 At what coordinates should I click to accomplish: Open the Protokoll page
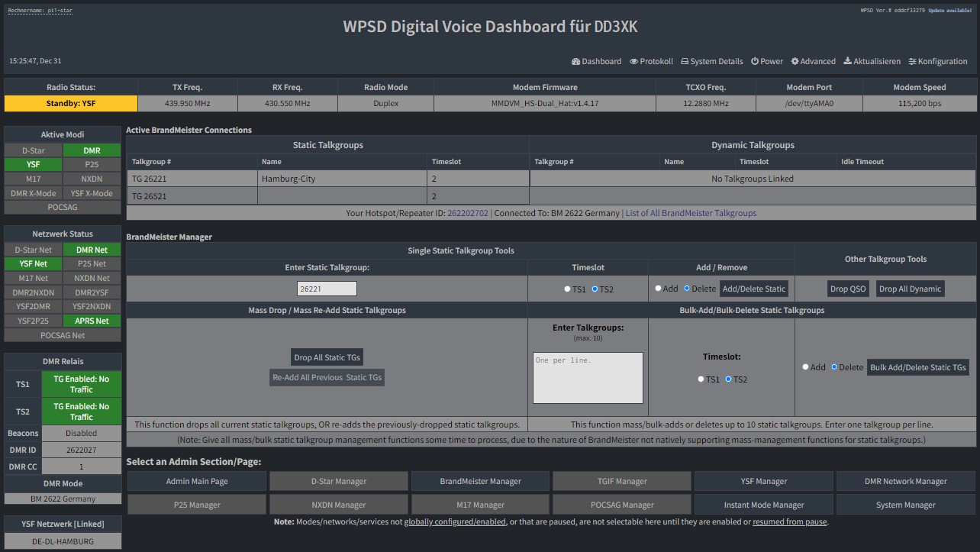click(651, 61)
